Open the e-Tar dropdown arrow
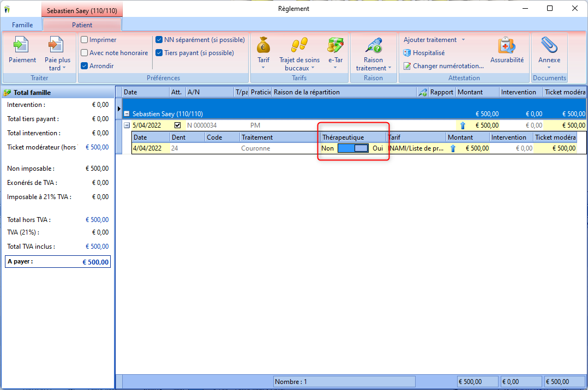Viewport: 588px width, 390px height. pos(335,68)
